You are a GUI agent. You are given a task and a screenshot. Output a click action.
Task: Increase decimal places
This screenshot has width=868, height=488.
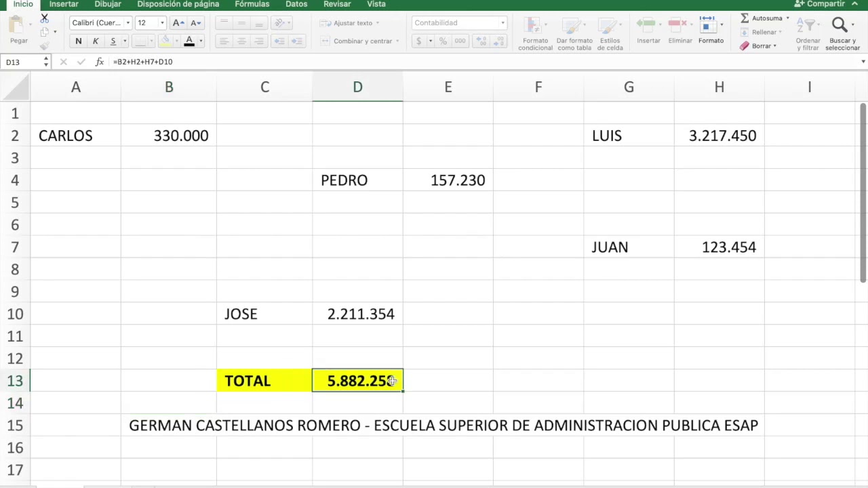[481, 41]
